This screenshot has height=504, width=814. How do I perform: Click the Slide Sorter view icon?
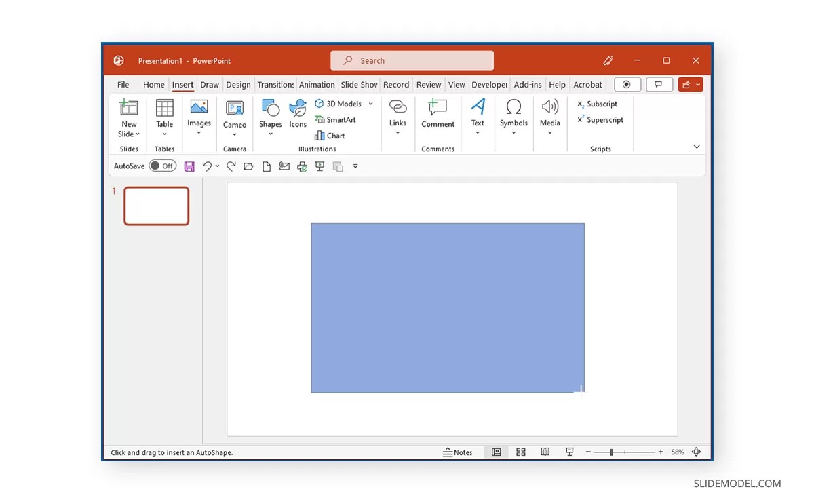[x=520, y=452]
